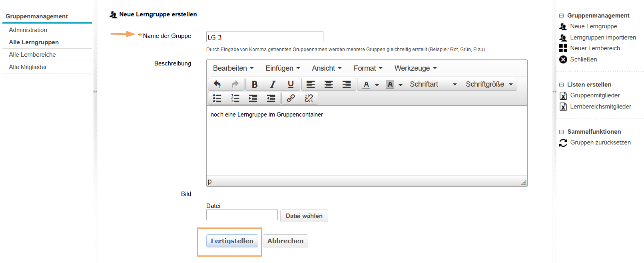This screenshot has height=263, width=644.
Task: Collapse the Sammelfunktionen section
Action: 561,132
